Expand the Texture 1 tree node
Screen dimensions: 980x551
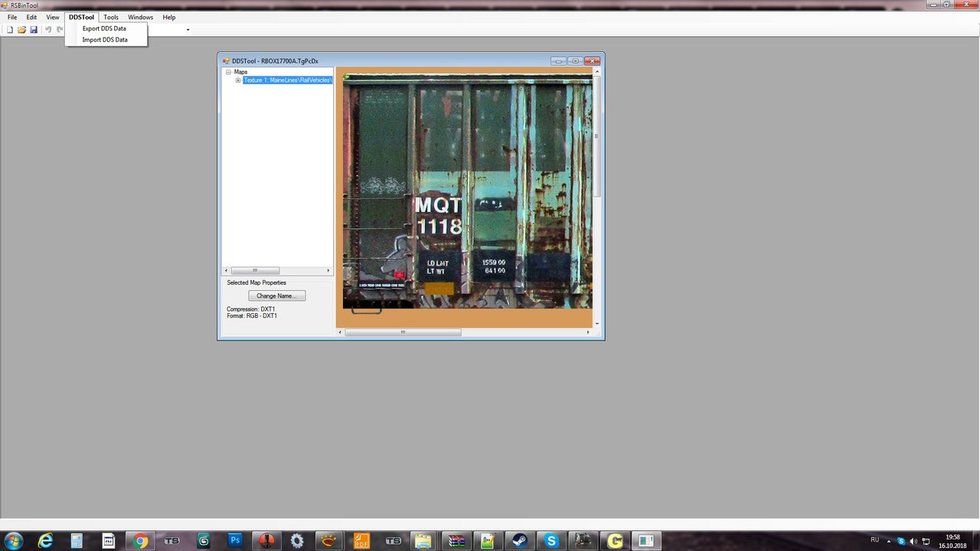(238, 80)
